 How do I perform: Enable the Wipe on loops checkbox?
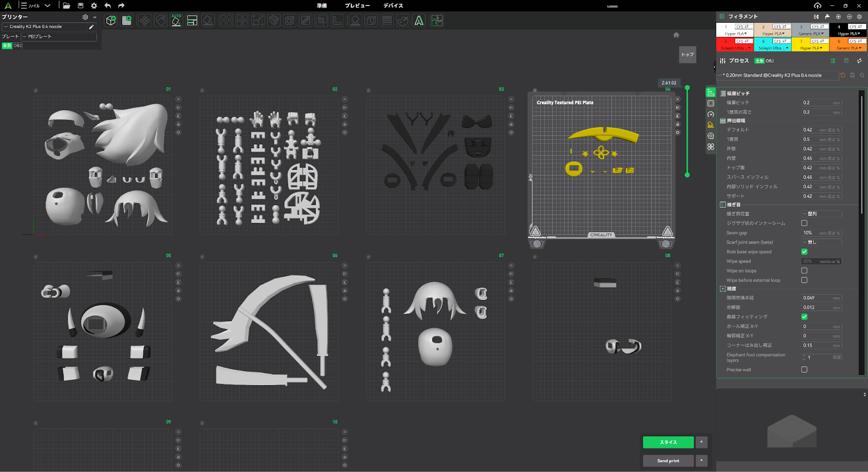804,271
